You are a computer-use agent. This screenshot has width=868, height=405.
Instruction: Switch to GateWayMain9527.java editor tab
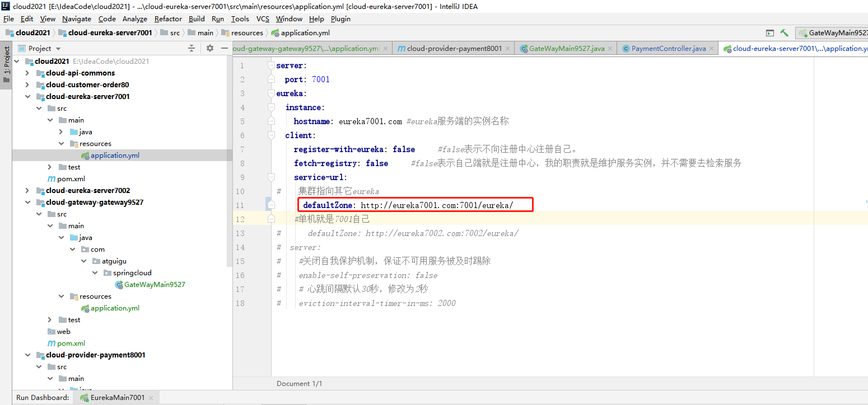coord(567,49)
